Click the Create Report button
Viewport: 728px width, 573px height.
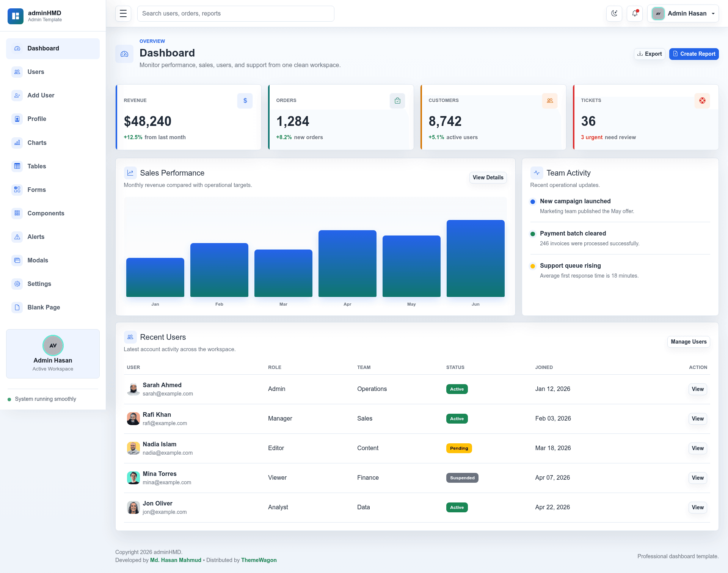(694, 54)
